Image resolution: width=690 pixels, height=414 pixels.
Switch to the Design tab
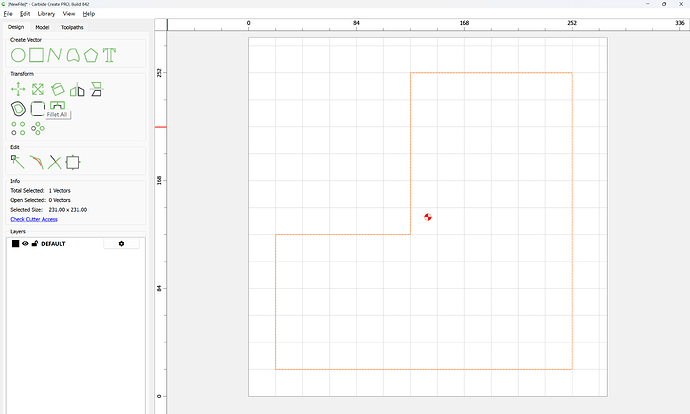(16, 27)
